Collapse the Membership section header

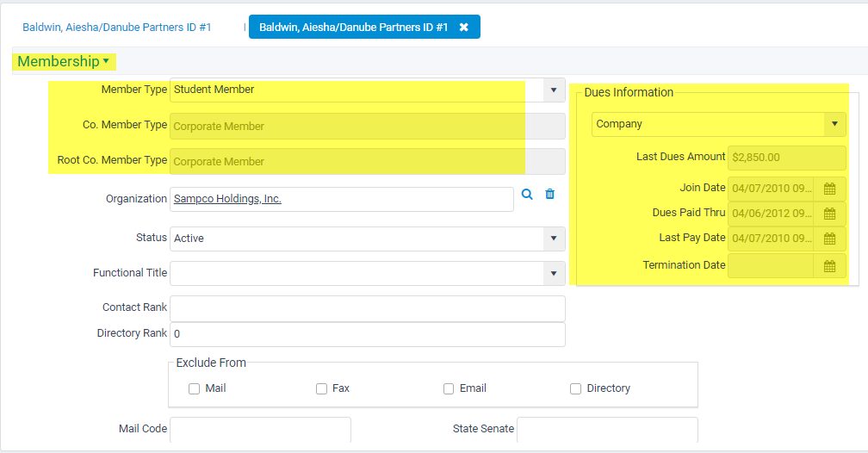coord(64,61)
